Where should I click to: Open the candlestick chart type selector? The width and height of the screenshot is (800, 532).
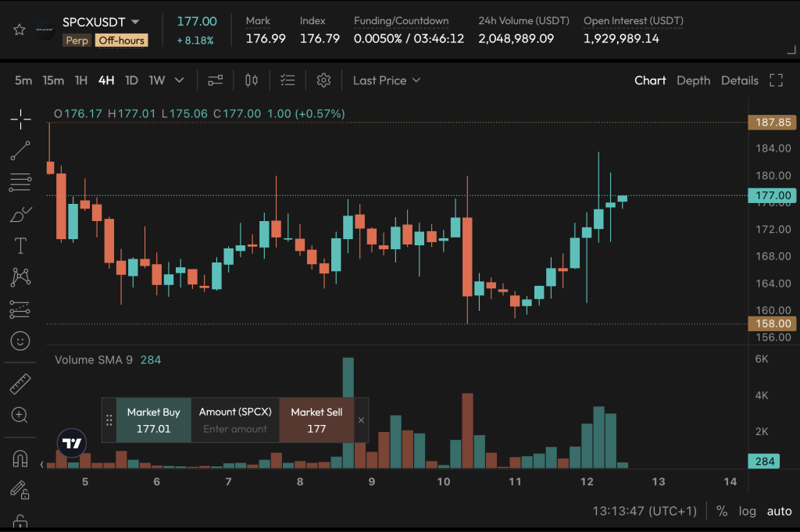click(251, 80)
